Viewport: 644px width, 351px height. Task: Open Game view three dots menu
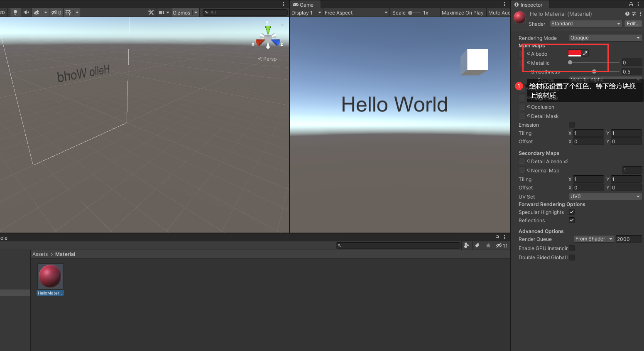504,4
